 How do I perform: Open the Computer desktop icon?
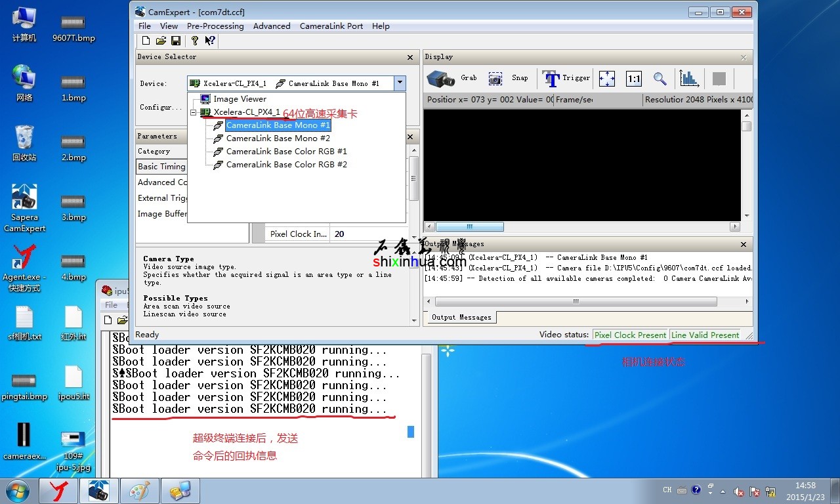point(24,24)
